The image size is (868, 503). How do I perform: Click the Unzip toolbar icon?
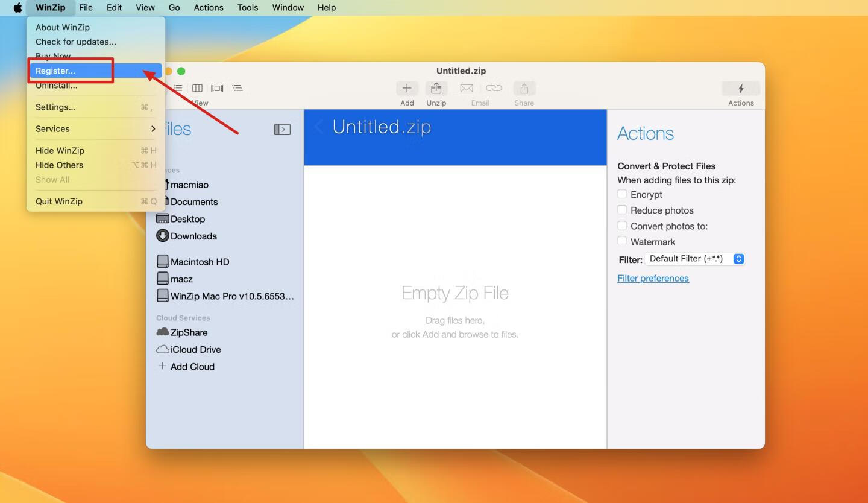[x=436, y=88]
